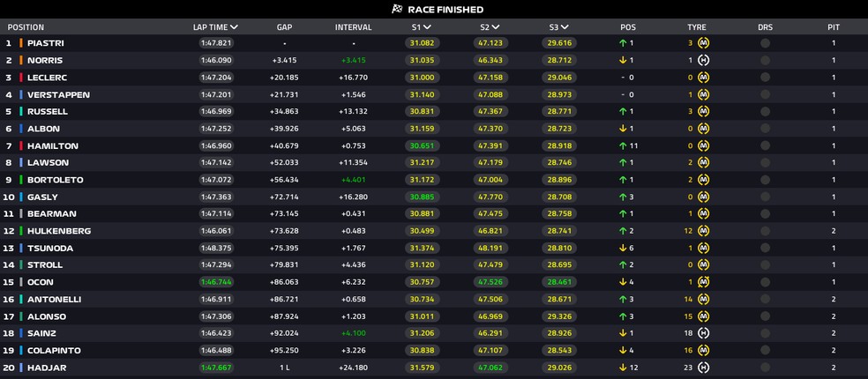Click the medium tyre icon in Alonso's row

704,316
